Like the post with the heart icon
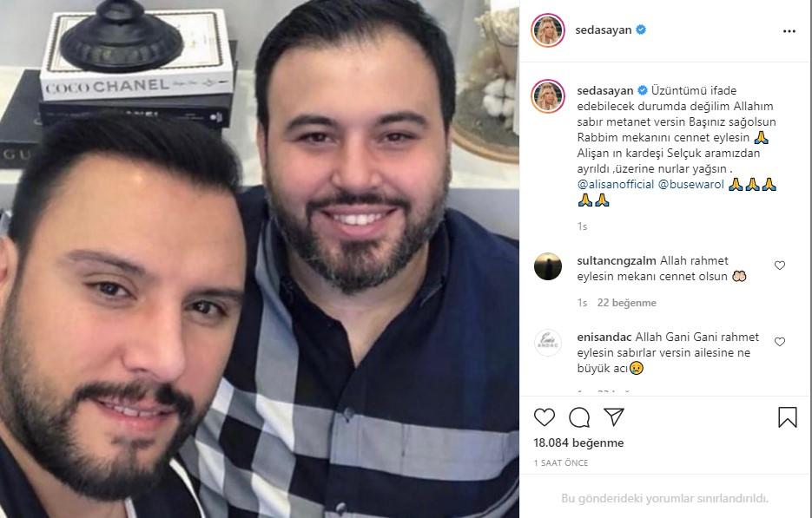 click(x=545, y=417)
